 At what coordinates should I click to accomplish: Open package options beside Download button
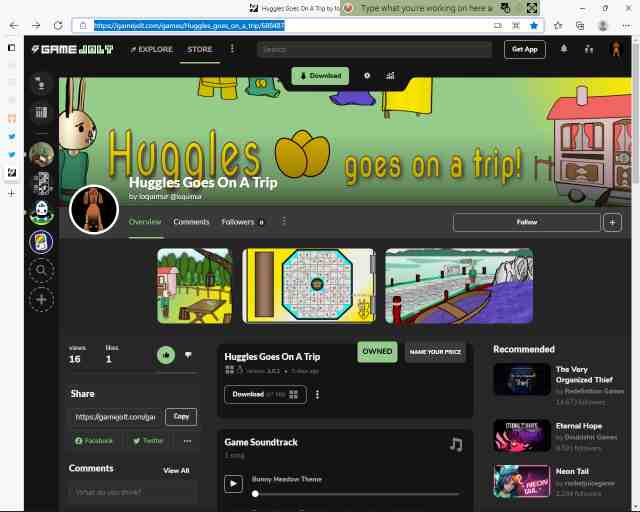(x=317, y=394)
